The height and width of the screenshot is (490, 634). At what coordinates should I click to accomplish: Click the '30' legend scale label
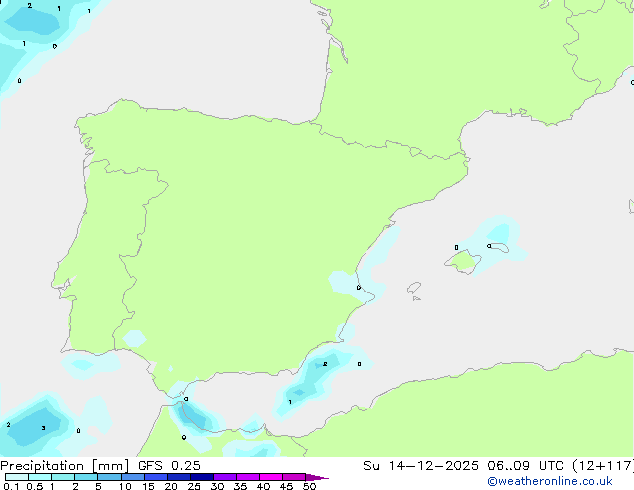(217, 486)
